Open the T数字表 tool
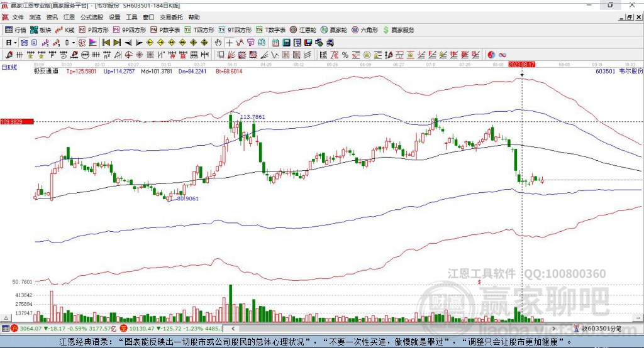The height and width of the screenshot is (348, 644). coord(270,30)
